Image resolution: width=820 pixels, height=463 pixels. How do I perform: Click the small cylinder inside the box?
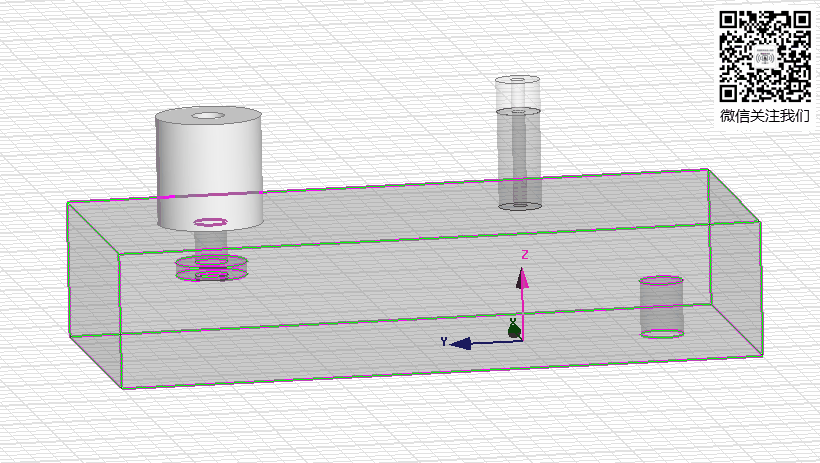(x=662, y=307)
